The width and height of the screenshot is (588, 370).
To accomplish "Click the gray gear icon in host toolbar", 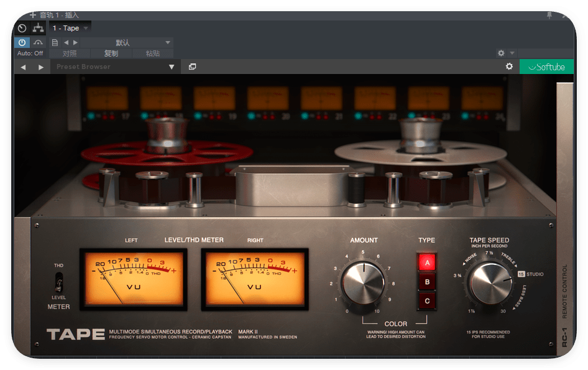I will point(501,53).
